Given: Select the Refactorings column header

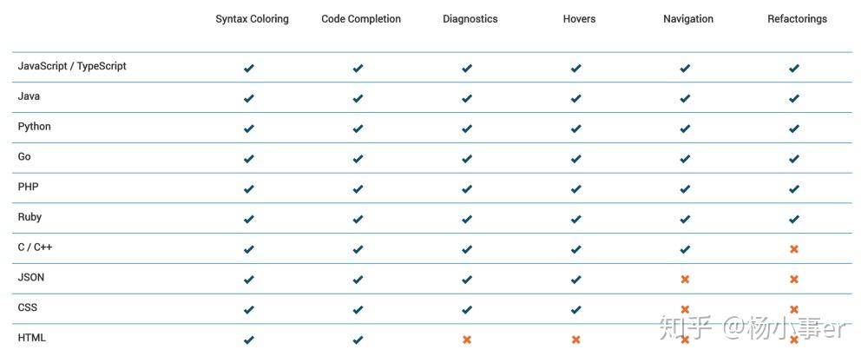Looking at the screenshot, I should pos(797,19).
